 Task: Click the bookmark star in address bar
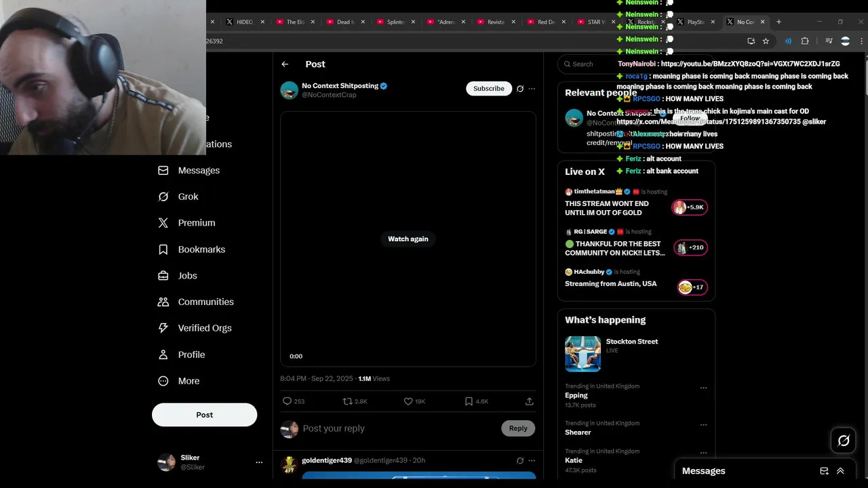pos(766,41)
